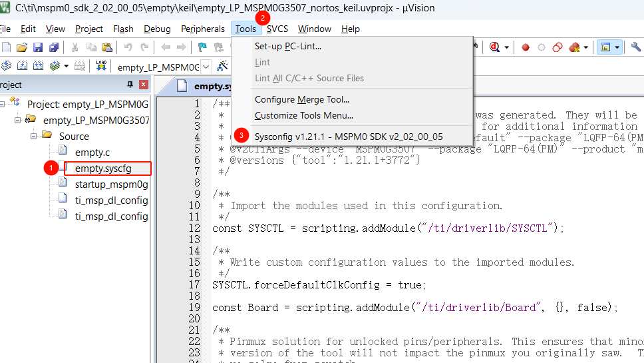Screen dimensions: 644x363
Task: Click the Open file folder icon
Action: tap(21, 47)
